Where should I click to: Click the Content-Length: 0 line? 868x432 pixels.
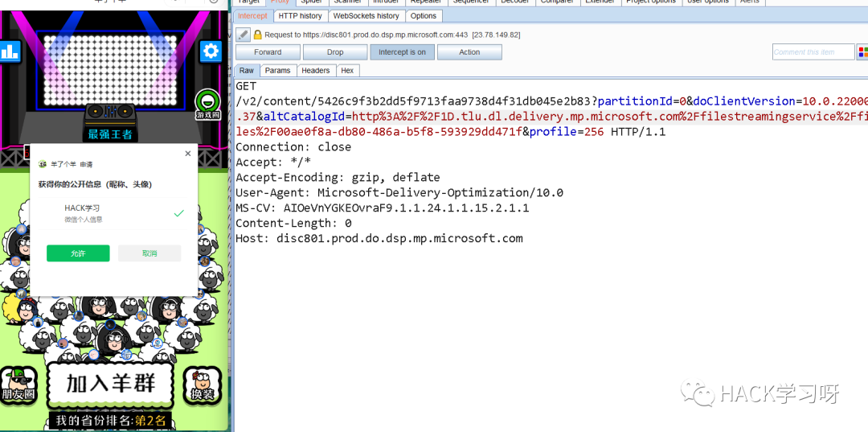coord(293,223)
